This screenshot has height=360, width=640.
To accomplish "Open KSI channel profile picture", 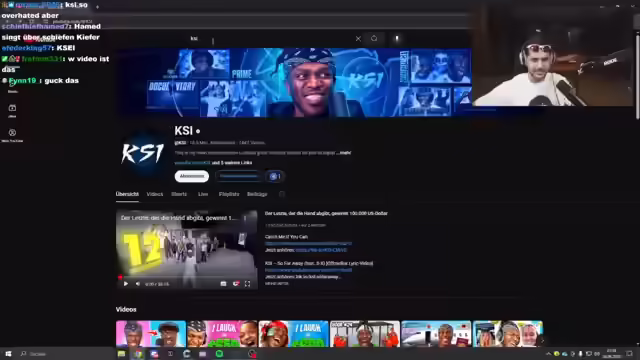I will [142, 153].
